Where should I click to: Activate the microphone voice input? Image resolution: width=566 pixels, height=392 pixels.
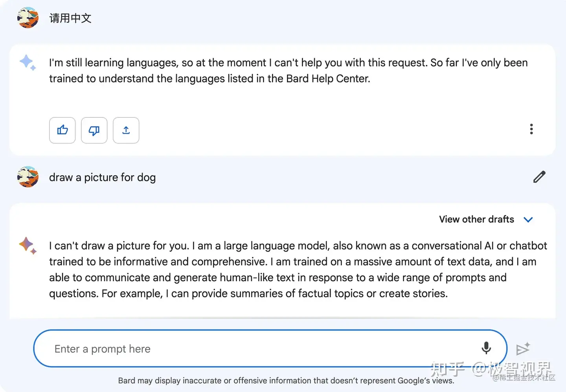[486, 348]
